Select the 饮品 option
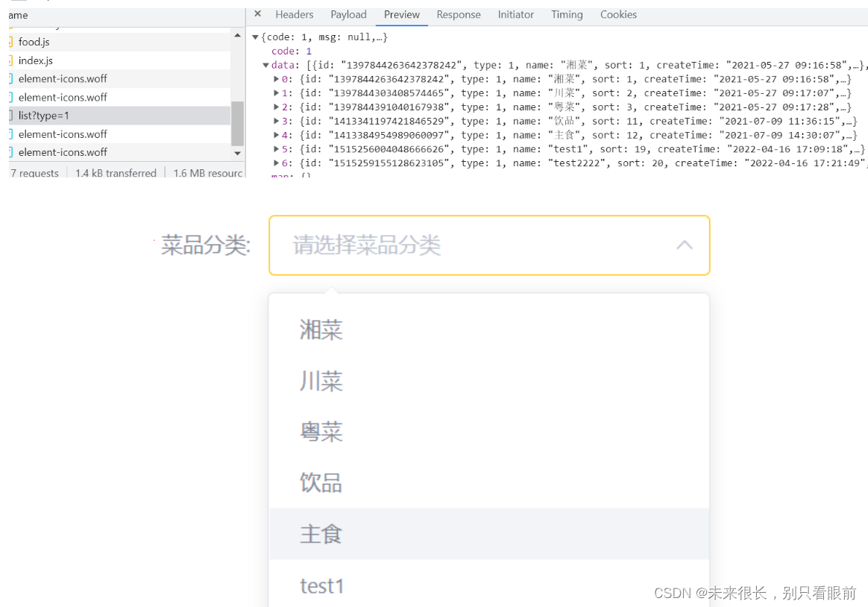The image size is (868, 607). (x=489, y=482)
